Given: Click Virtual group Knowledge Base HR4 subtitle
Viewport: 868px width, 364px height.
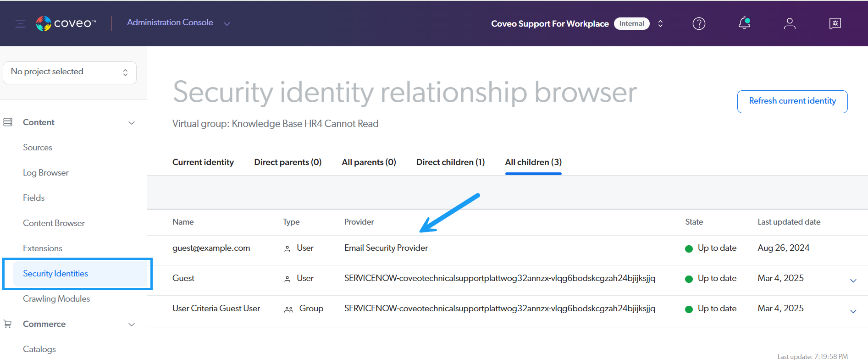Looking at the screenshot, I should pos(275,124).
